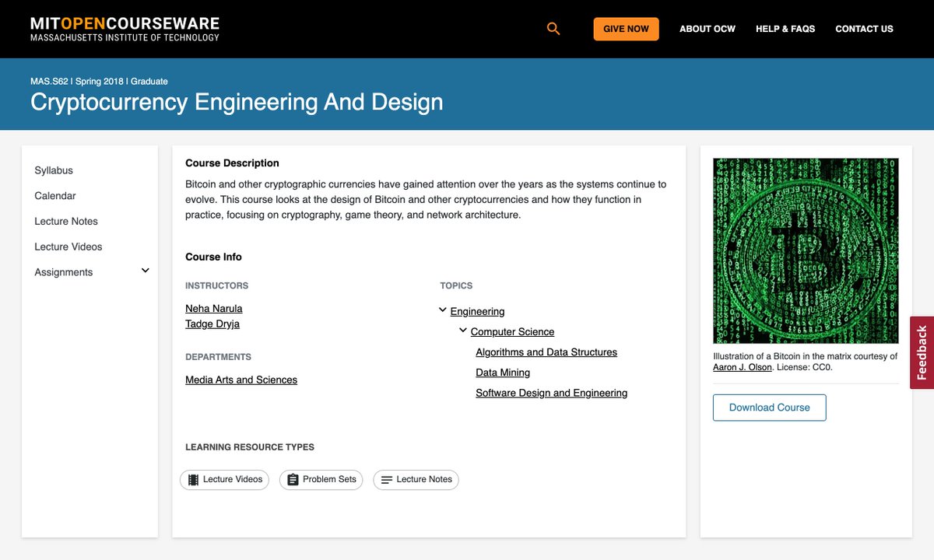The height and width of the screenshot is (560, 934).
Task: Open the CONTACT US navigation item
Action: point(864,29)
